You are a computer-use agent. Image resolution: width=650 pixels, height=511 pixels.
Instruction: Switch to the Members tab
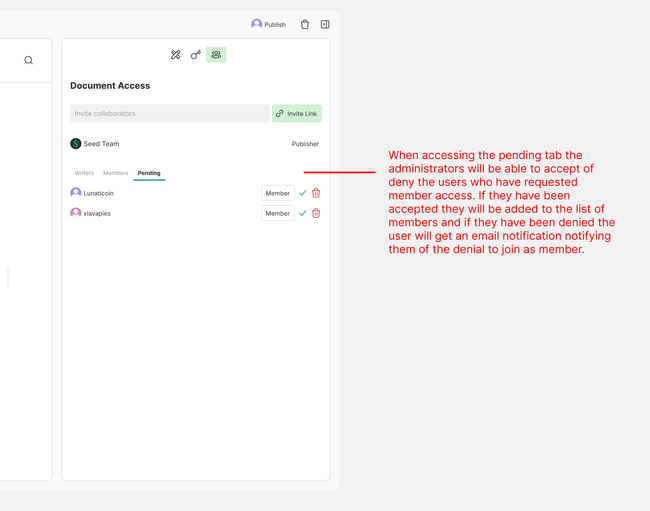pos(115,173)
